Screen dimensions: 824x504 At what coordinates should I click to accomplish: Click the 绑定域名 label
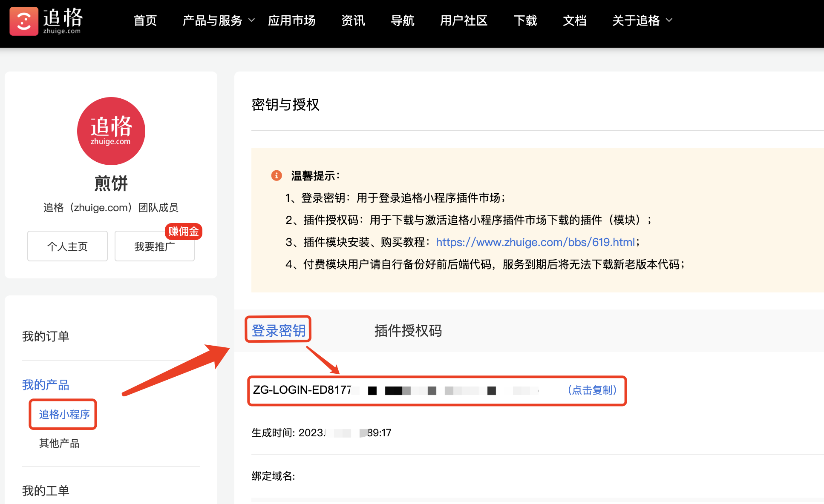click(273, 476)
